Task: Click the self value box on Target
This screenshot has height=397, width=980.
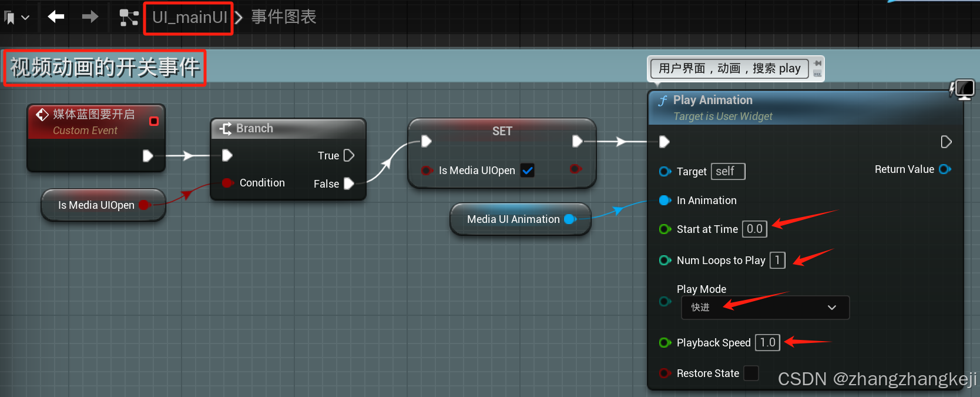Action: 728,171
